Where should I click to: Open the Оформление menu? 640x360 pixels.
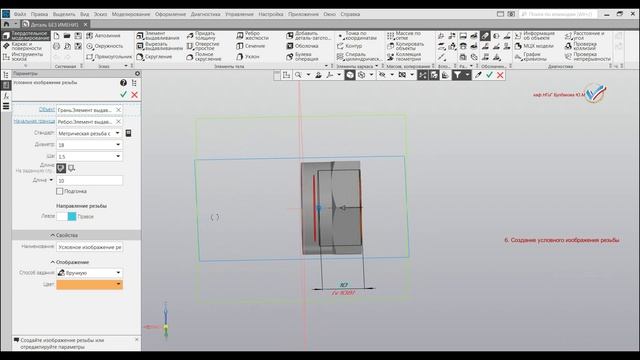170,14
